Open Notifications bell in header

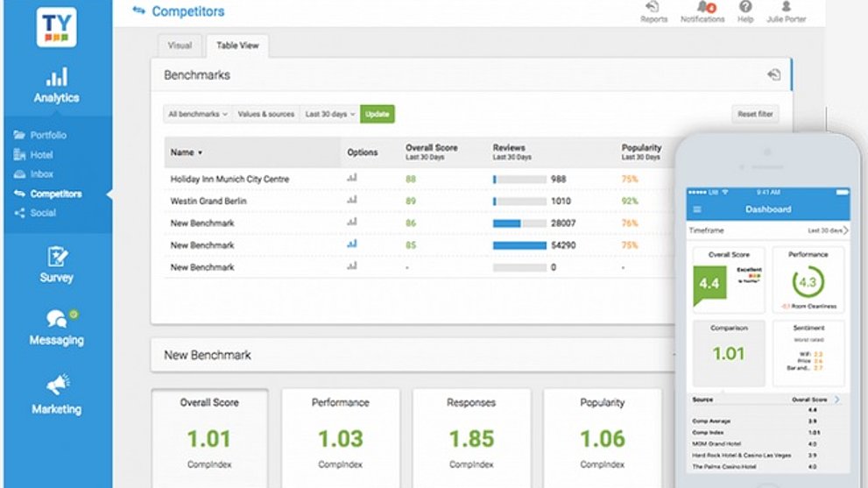coord(705,8)
